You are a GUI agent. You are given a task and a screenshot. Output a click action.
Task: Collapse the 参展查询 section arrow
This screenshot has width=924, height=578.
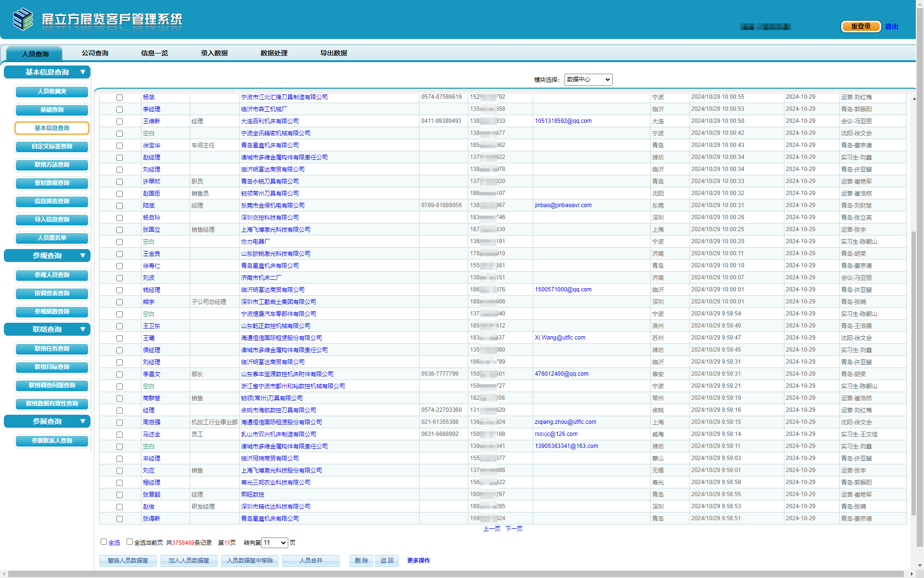[x=83, y=421]
